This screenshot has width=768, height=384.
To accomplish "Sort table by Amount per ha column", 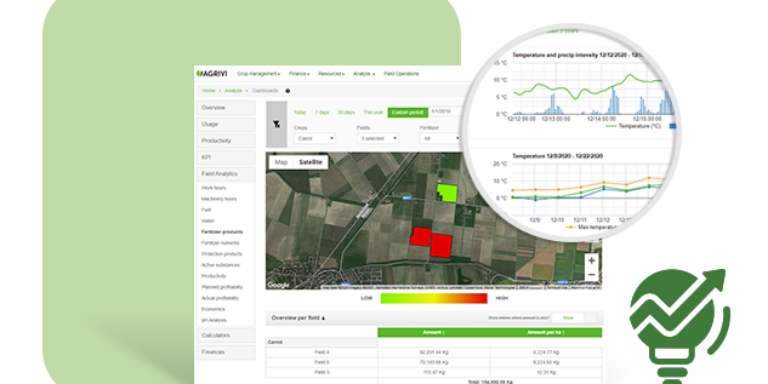I will (546, 333).
